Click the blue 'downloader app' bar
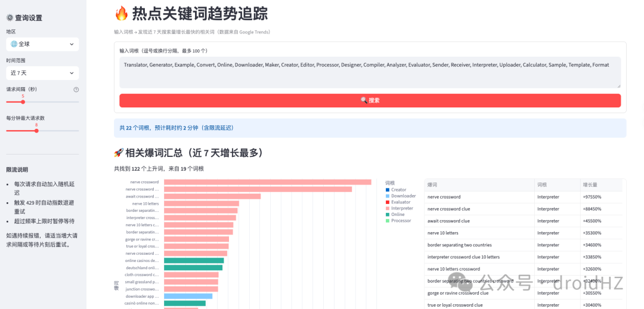This screenshot has width=644, height=309. coord(188,296)
